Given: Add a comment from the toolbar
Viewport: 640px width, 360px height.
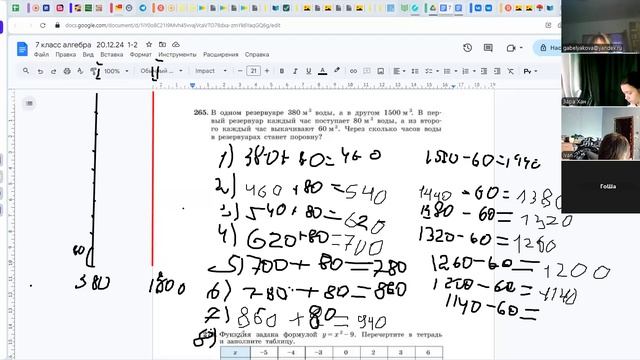Looking at the screenshot, I should 367,71.
